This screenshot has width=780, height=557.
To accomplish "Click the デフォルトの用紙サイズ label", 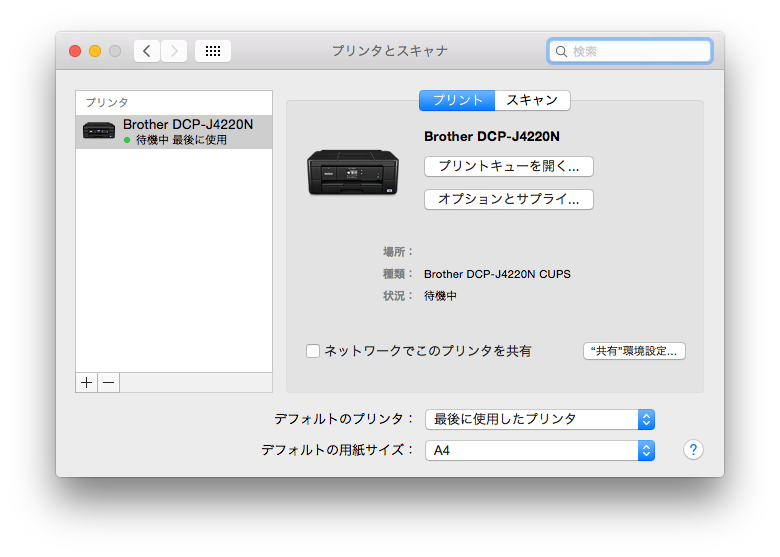I will 337,450.
